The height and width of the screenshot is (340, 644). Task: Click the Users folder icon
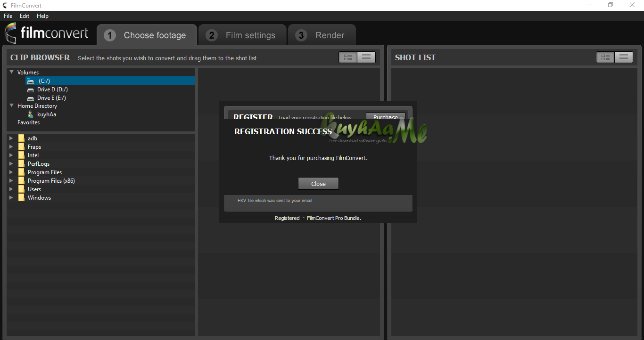(21, 189)
